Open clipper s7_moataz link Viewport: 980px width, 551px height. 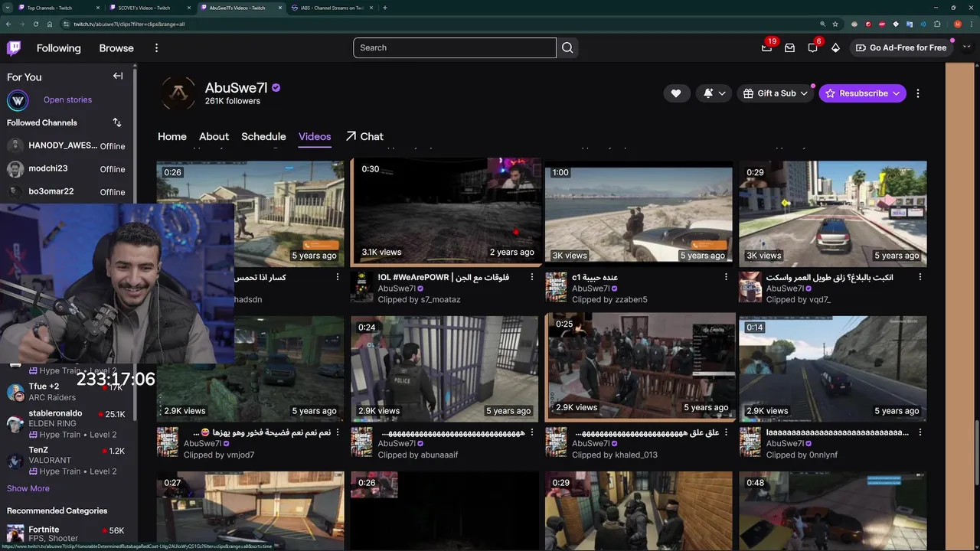(x=440, y=299)
